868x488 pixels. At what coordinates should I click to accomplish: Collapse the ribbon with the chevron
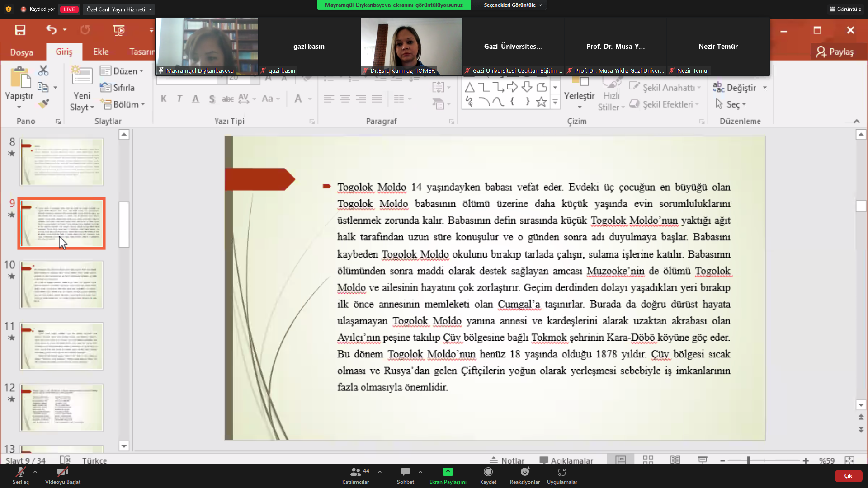pos(857,121)
